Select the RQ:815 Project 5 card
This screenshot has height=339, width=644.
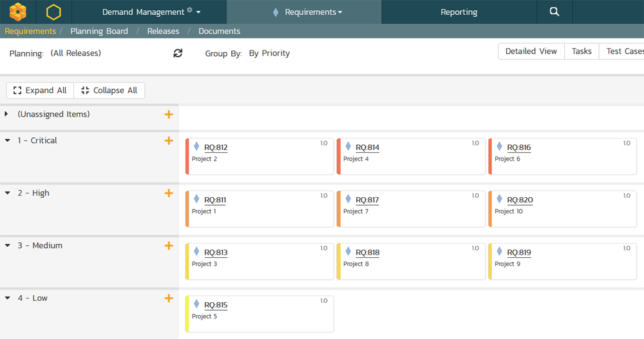tap(260, 314)
